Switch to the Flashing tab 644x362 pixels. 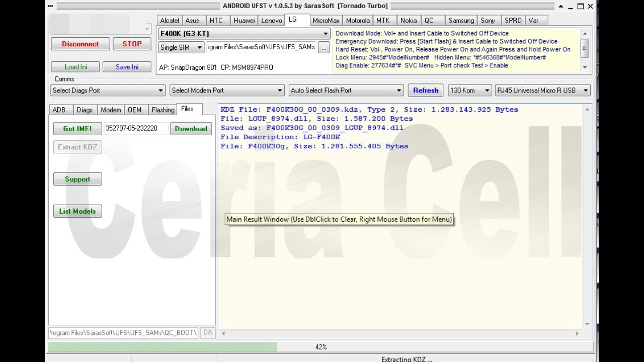[x=163, y=110]
